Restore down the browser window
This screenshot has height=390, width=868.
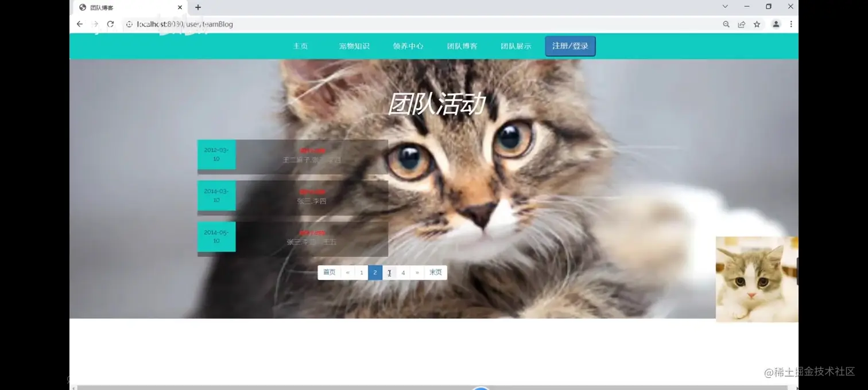769,6
